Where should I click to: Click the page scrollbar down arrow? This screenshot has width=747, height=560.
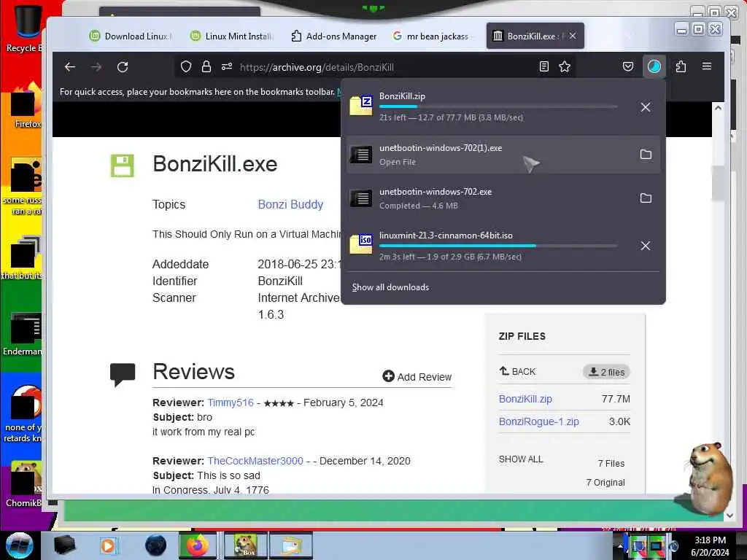(x=729, y=516)
